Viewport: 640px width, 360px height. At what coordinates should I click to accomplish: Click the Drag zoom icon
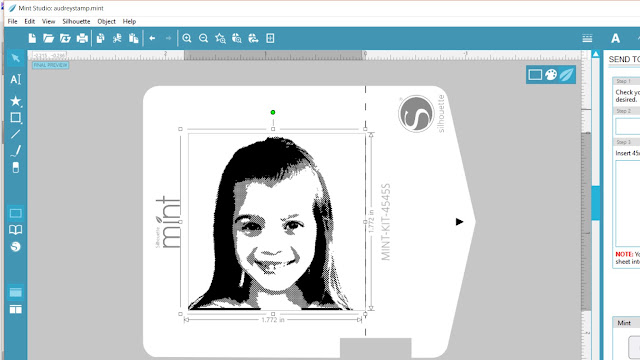pyautogui.click(x=237, y=38)
